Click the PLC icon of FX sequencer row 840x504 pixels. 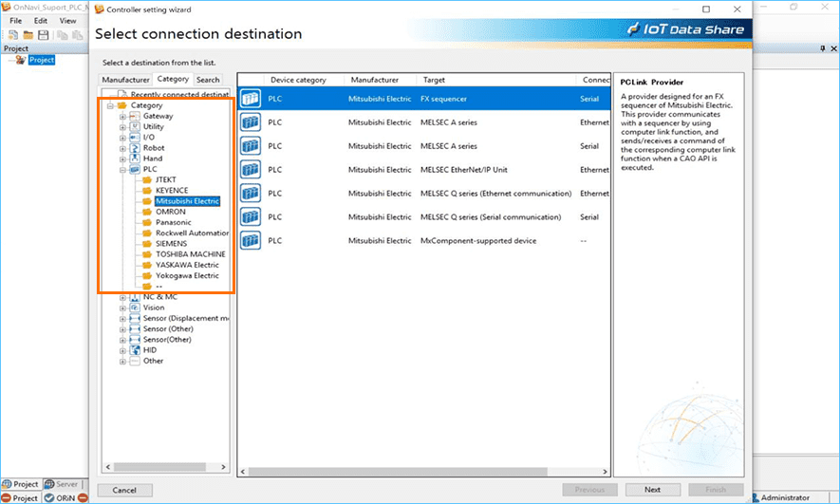[251, 99]
